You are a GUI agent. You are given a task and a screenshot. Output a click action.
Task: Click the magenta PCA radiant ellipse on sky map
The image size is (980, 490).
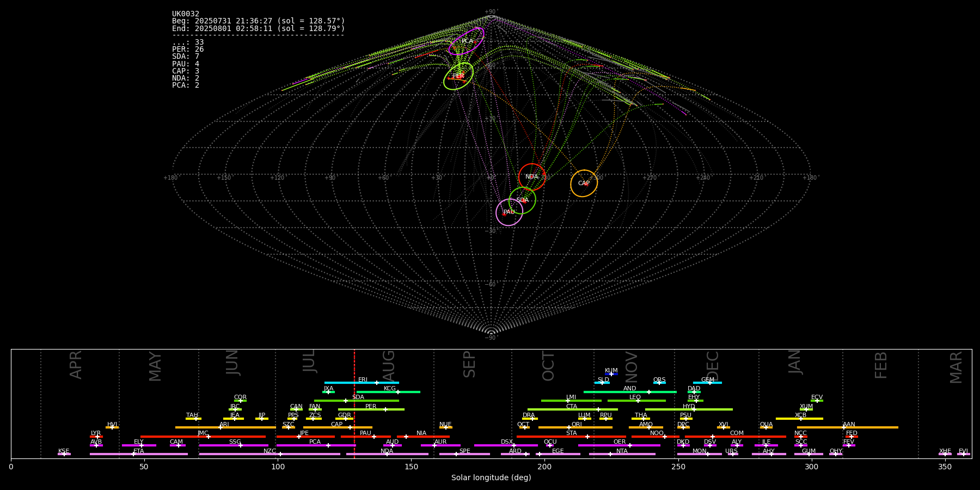pos(467,41)
